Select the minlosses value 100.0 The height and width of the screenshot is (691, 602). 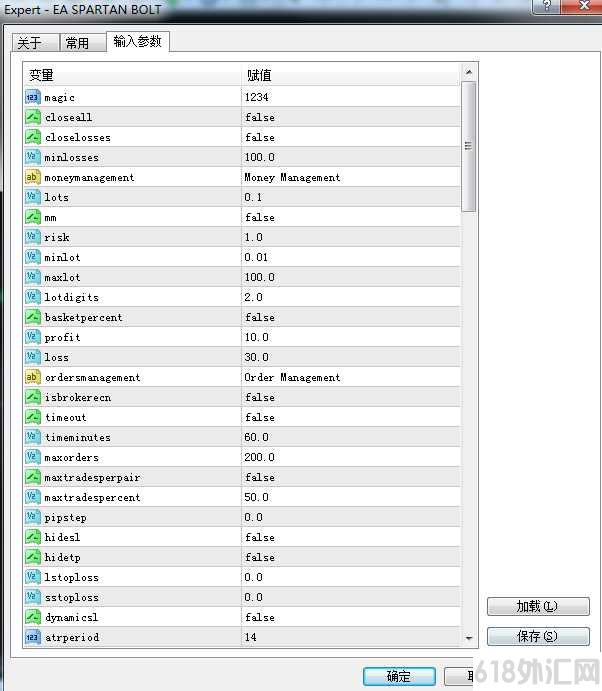260,157
